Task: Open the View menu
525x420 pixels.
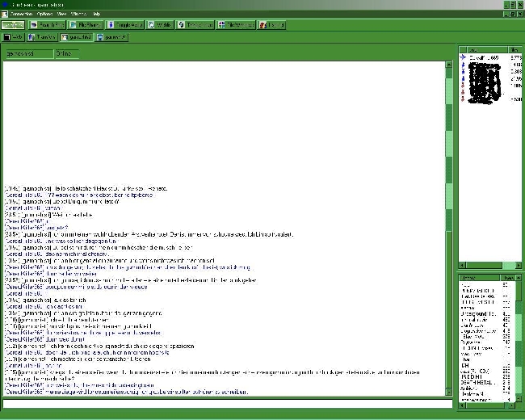Action: click(x=61, y=14)
